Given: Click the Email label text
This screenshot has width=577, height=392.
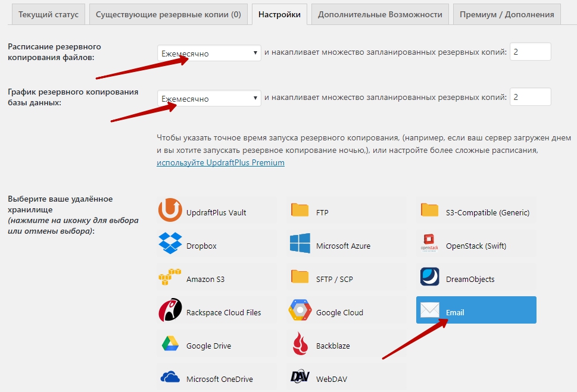Looking at the screenshot, I should (455, 312).
